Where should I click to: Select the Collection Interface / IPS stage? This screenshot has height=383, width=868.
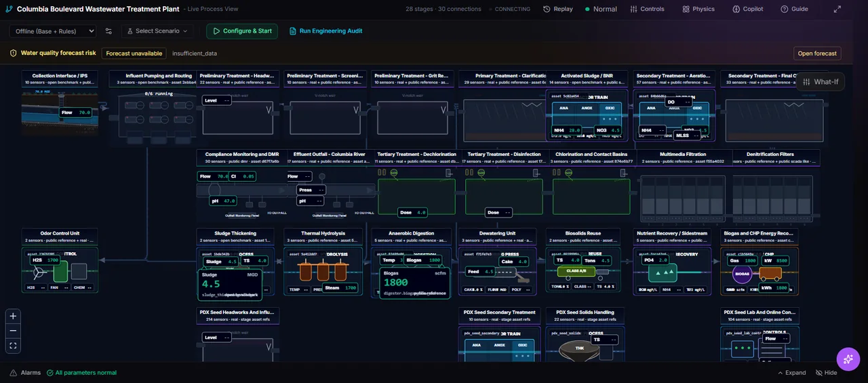coord(60,79)
